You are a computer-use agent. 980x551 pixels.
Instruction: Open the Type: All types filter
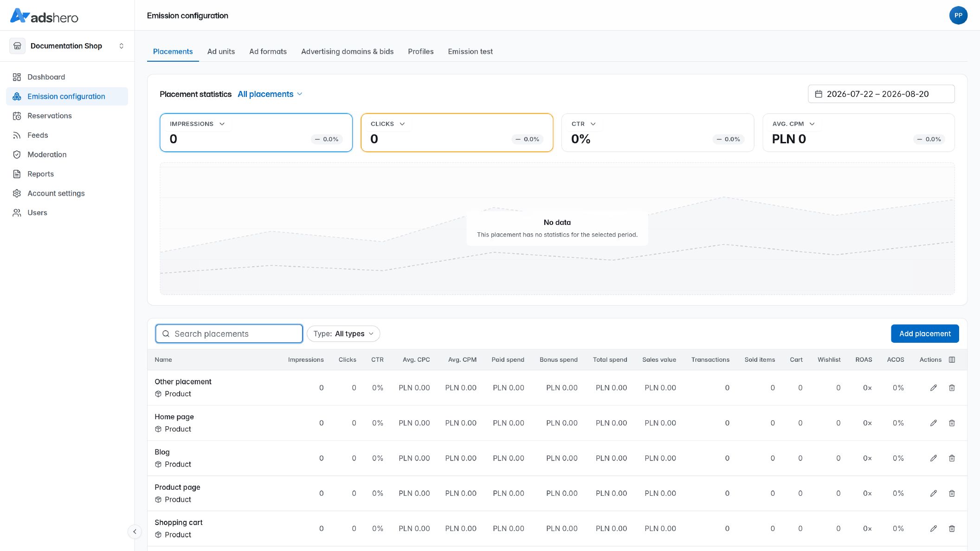[x=343, y=334]
